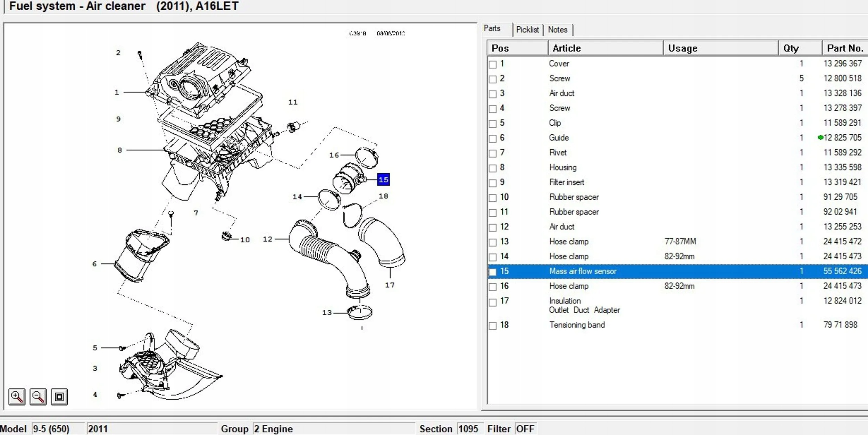The height and width of the screenshot is (435, 868).
Task: Select highlighted callout 15 in diagram
Action: pyautogui.click(x=383, y=179)
